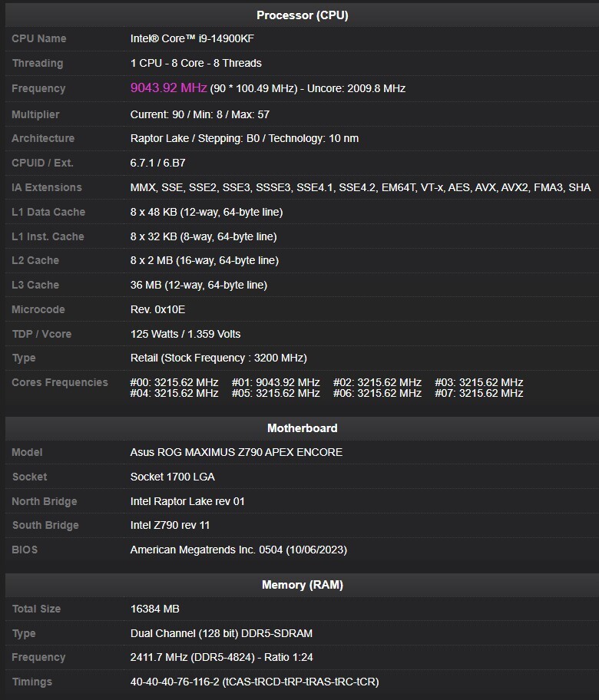This screenshot has width=599, height=700.
Task: Click the IA Extensions instruction list
Action: pos(360,187)
